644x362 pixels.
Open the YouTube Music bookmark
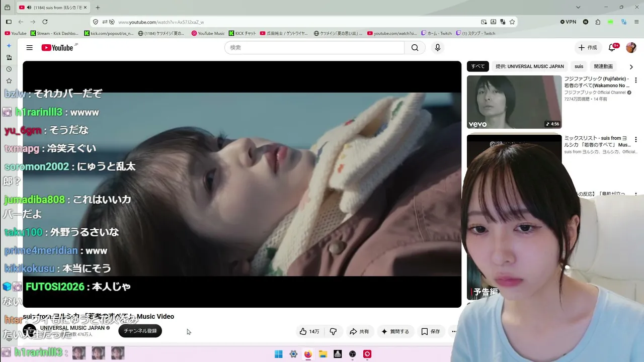point(208,33)
